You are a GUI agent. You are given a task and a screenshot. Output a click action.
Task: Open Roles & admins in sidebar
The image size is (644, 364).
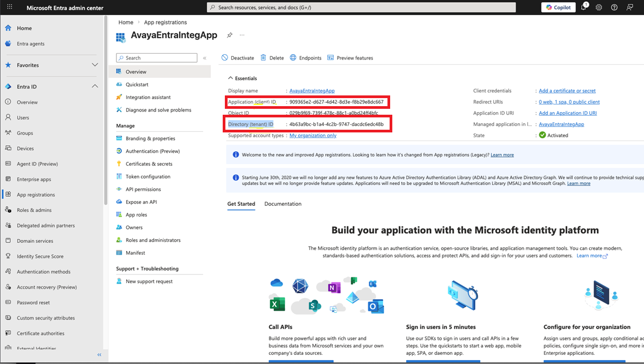[x=35, y=210]
